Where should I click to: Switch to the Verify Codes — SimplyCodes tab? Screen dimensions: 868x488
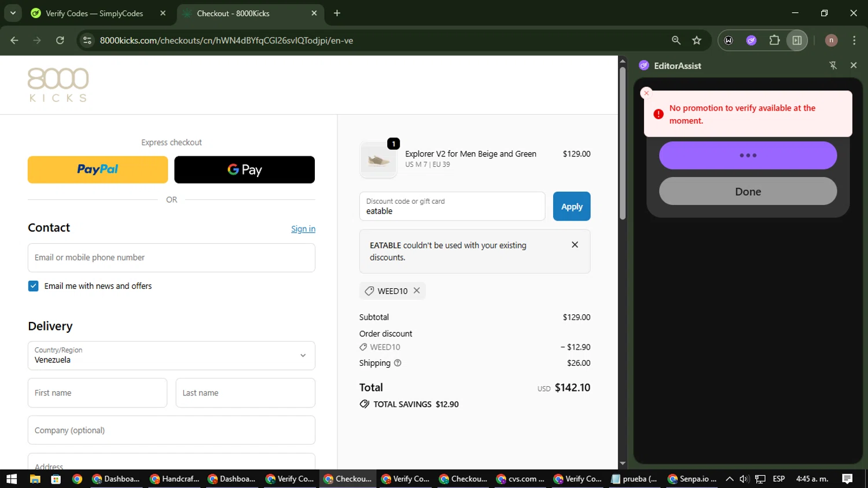click(x=95, y=13)
